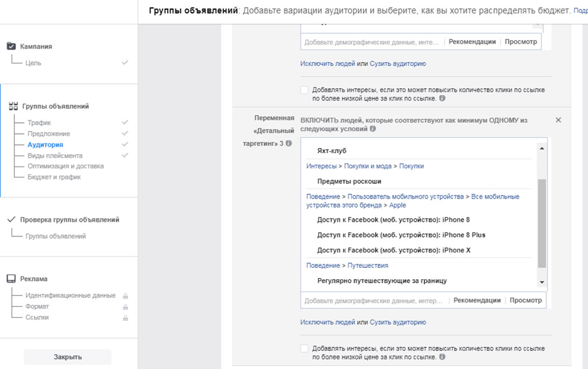Tick the upper Добавлять интересы checkbox
The width and height of the screenshot is (588, 369).
tap(305, 90)
